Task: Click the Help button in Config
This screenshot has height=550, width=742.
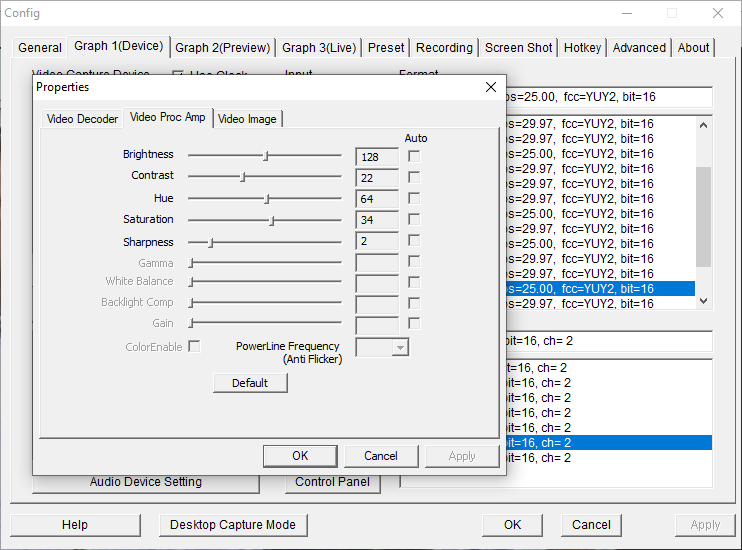Action: [75, 525]
